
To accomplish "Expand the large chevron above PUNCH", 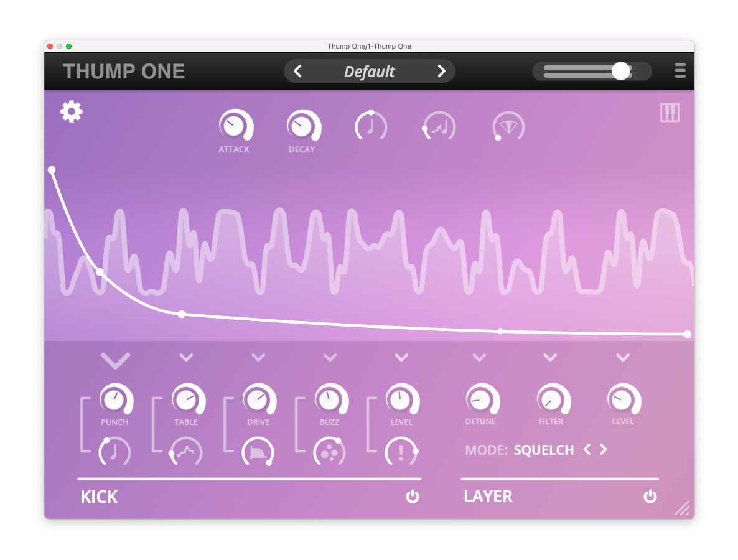I will tap(115, 360).
